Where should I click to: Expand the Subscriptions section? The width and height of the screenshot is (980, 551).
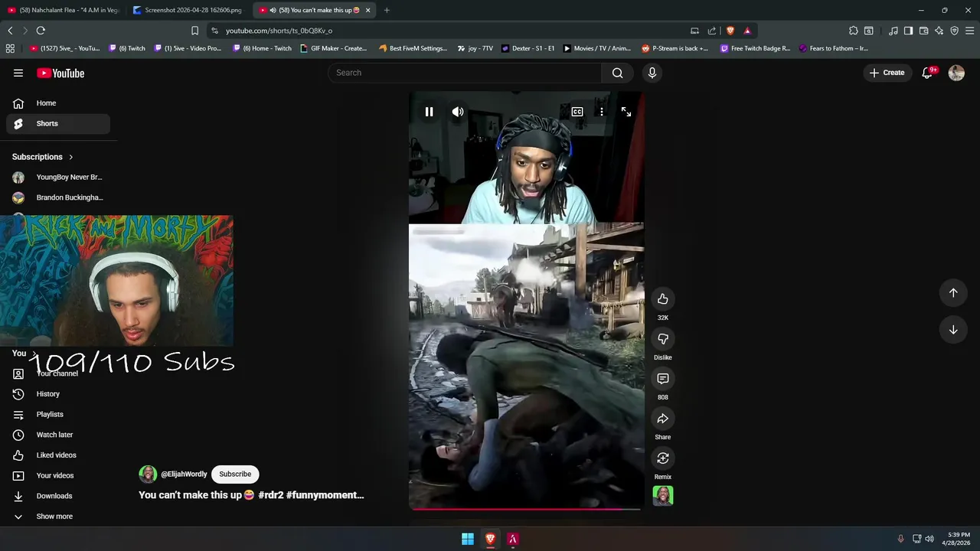point(43,157)
